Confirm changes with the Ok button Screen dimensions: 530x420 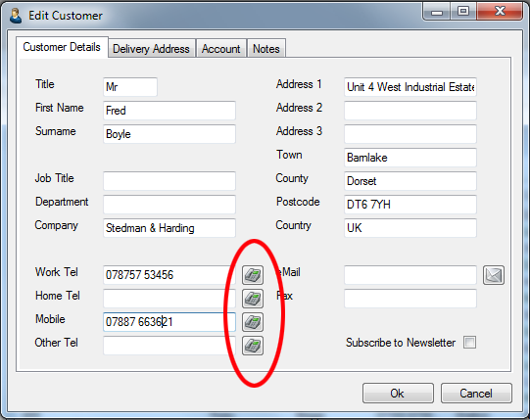pyautogui.click(x=398, y=393)
